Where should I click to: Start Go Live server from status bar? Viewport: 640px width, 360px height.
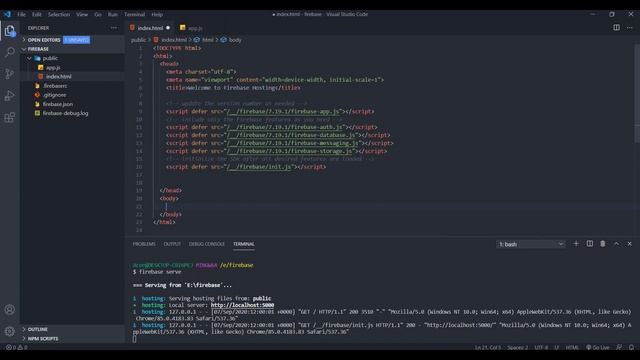tap(598, 347)
